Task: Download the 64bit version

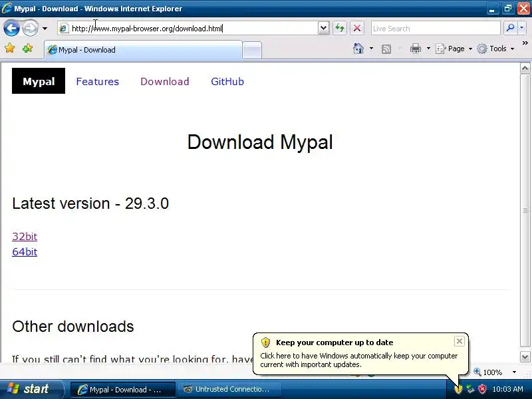Action: coord(25,252)
